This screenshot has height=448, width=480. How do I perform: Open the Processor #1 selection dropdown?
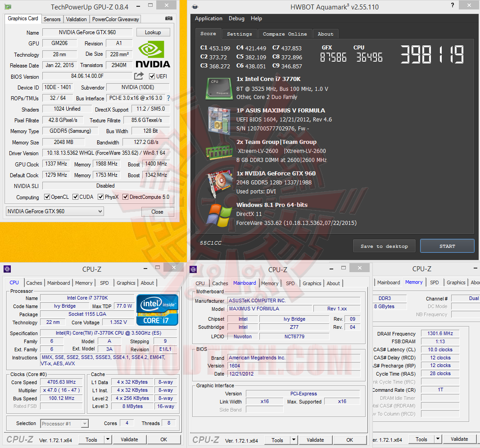(64, 424)
